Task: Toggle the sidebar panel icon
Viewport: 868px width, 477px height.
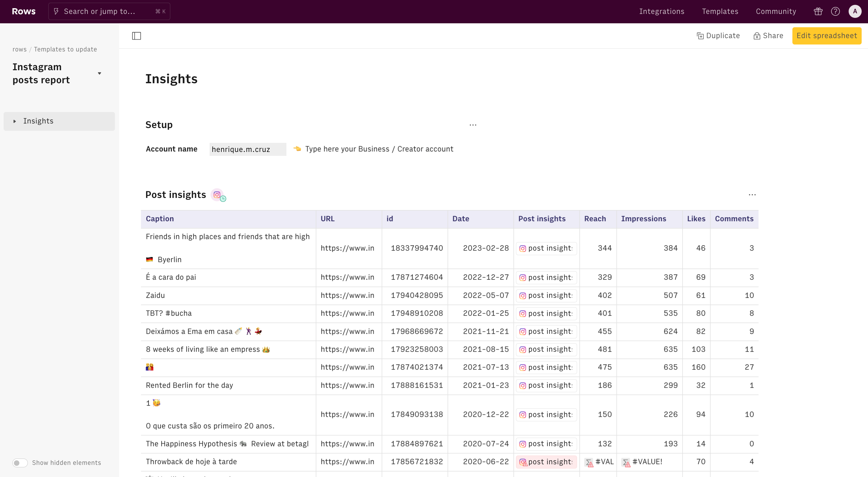Action: coord(136,36)
